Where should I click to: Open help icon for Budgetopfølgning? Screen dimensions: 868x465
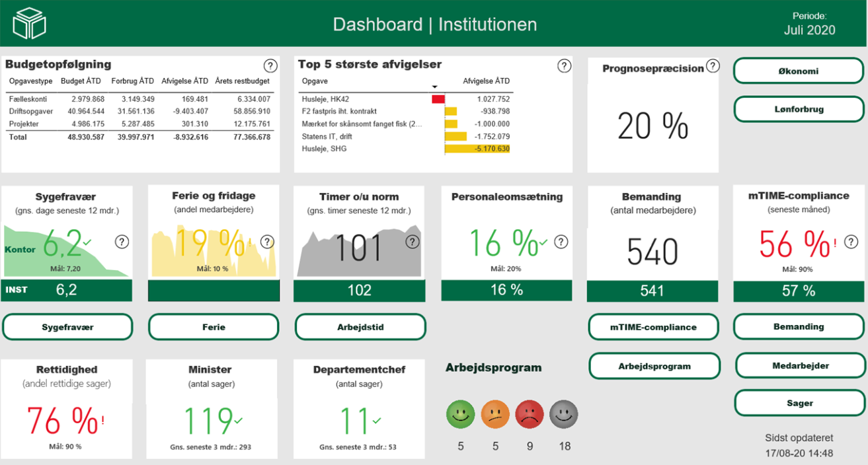pos(270,66)
